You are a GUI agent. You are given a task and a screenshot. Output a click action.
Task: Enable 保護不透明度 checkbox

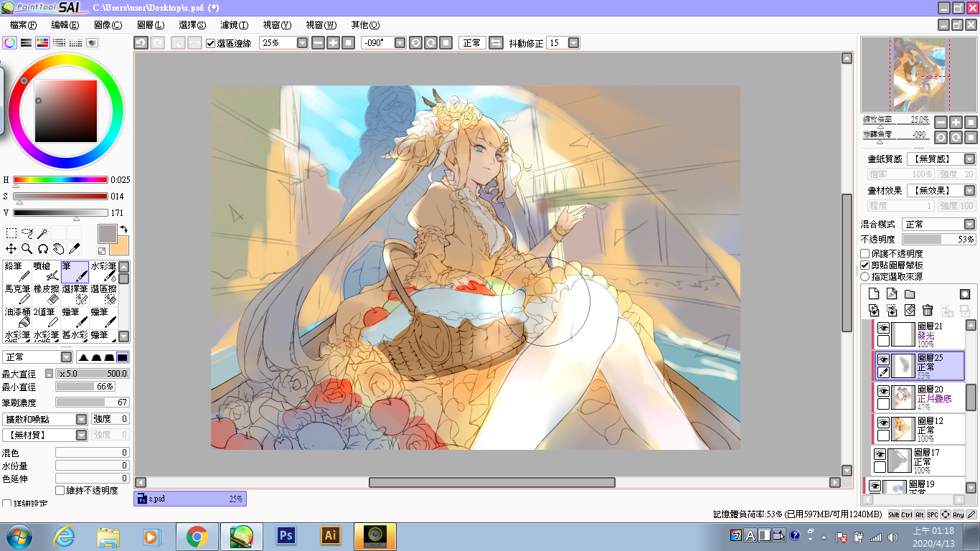click(865, 253)
